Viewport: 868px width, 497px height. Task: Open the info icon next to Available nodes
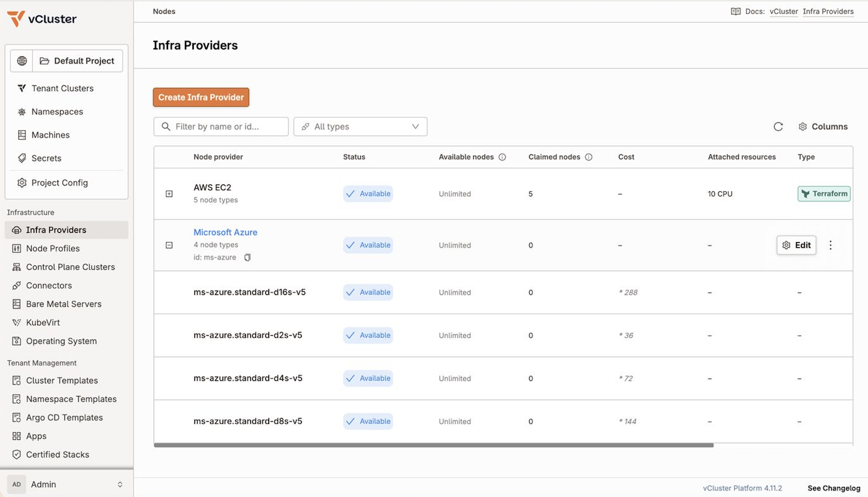tap(502, 157)
